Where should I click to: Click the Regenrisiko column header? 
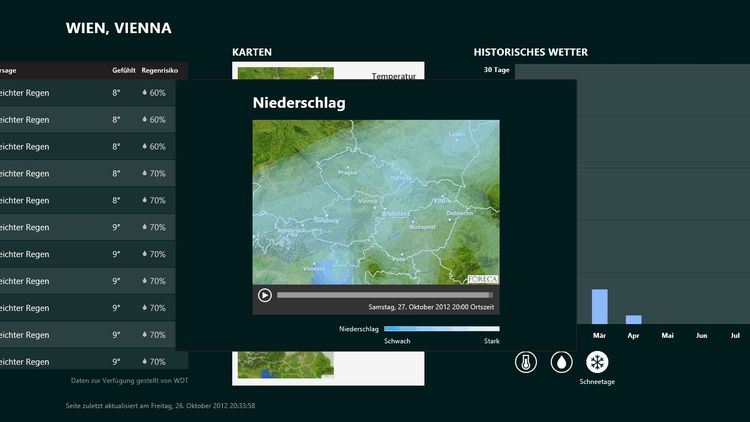(x=160, y=70)
